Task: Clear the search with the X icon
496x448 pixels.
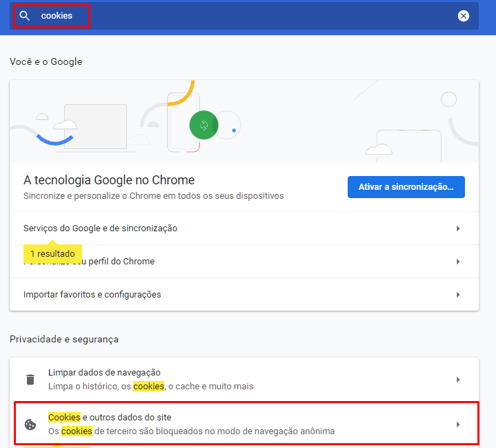Action: [x=464, y=16]
